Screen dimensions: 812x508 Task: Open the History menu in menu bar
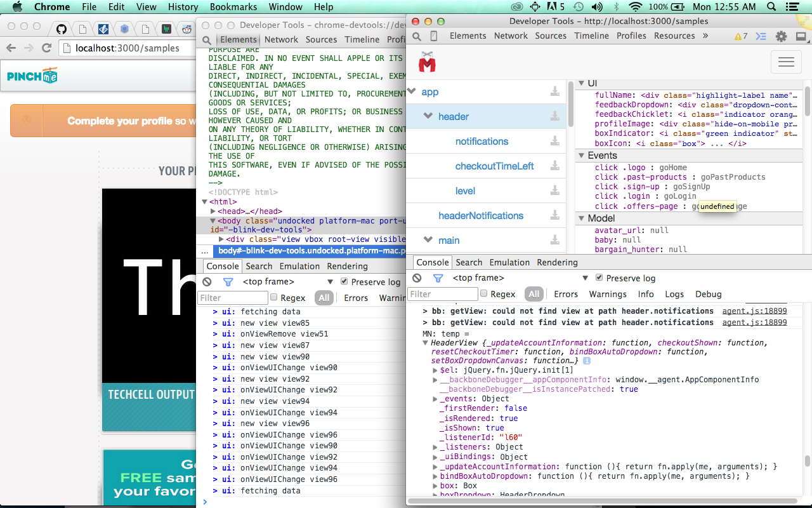183,7
